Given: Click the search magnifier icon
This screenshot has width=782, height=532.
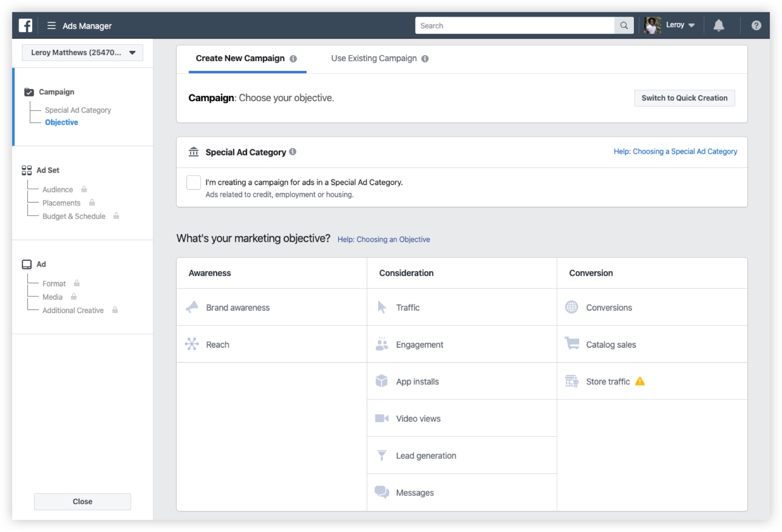Looking at the screenshot, I should tap(624, 25).
